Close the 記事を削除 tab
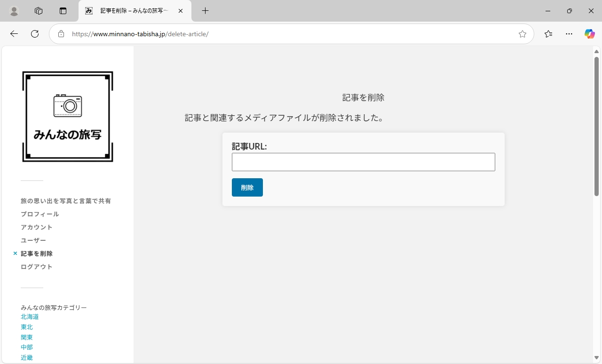This screenshot has height=364, width=602. 181,11
